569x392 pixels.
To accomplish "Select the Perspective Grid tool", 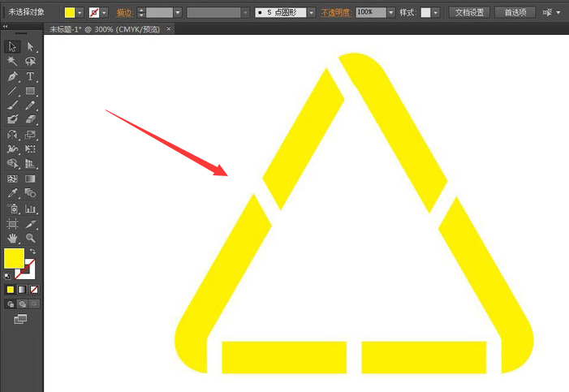I will 30,164.
